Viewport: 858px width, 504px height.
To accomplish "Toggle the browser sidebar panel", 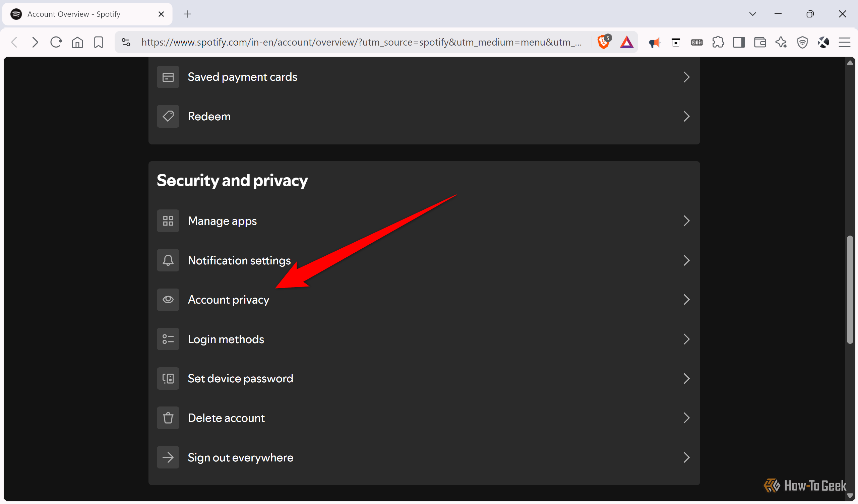I will coord(739,42).
